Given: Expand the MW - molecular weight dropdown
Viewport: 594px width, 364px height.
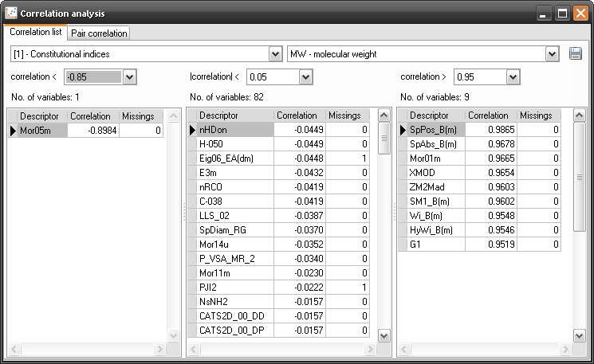Looking at the screenshot, I should click(552, 54).
